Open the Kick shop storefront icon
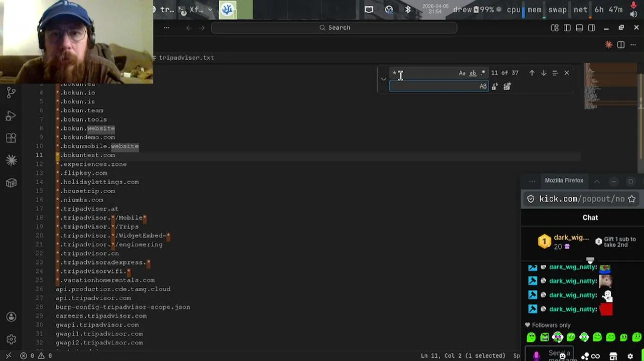This screenshot has height=361, width=644. coord(613,356)
